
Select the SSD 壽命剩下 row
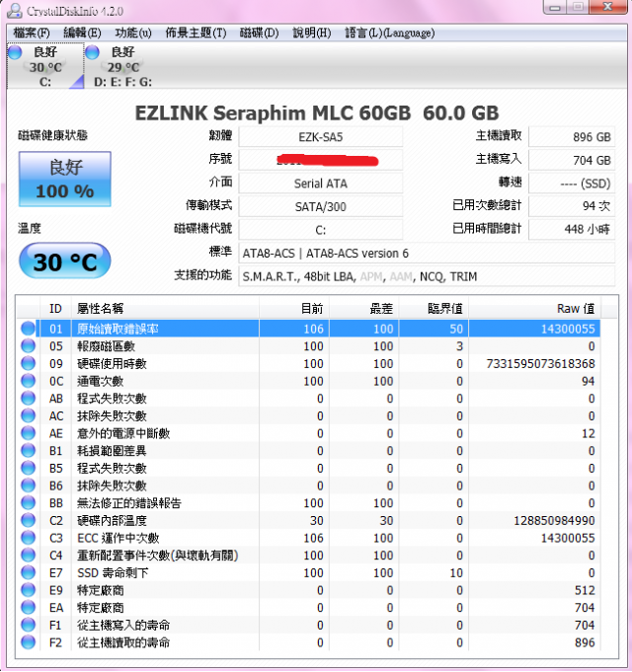click(x=309, y=573)
